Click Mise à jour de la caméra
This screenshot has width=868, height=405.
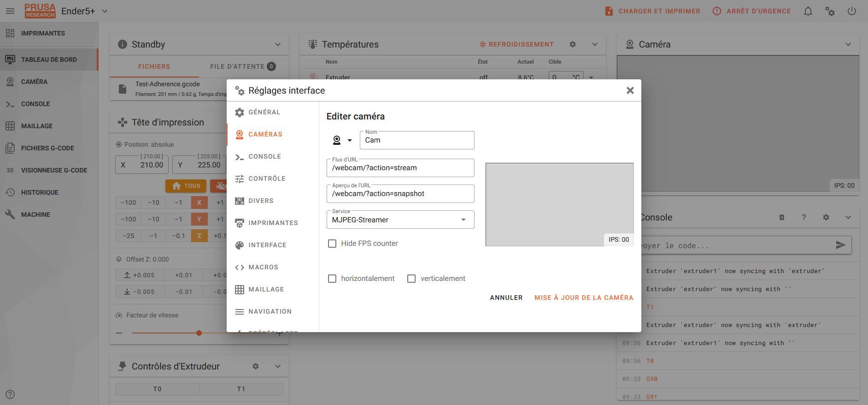tap(584, 298)
